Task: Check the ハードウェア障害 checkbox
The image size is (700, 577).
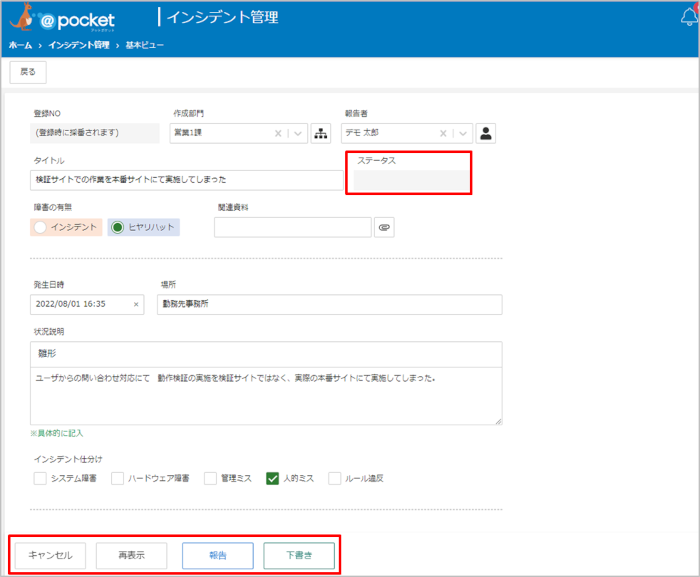Action: point(117,478)
